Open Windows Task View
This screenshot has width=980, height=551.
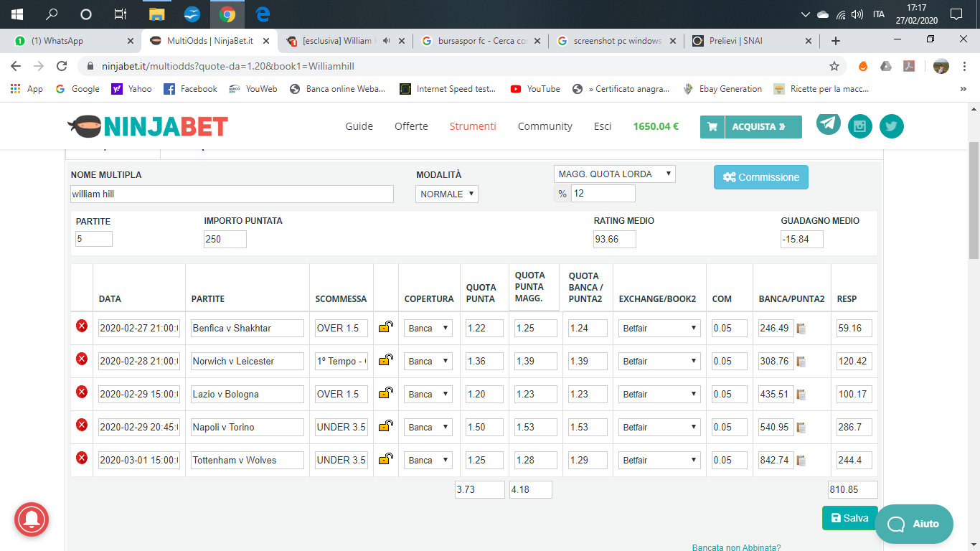click(x=121, y=14)
